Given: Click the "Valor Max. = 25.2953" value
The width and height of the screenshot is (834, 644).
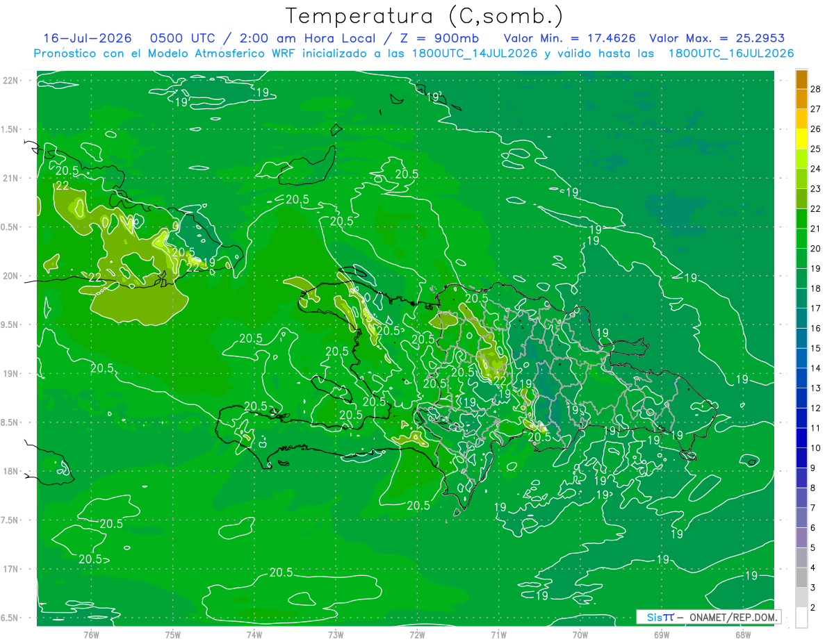Looking at the screenshot, I should [718, 38].
